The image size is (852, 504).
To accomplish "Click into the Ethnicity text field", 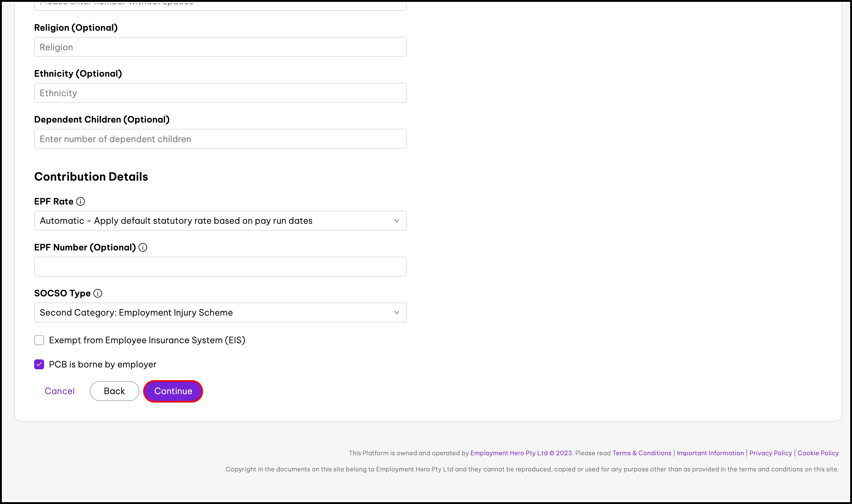I will [220, 93].
